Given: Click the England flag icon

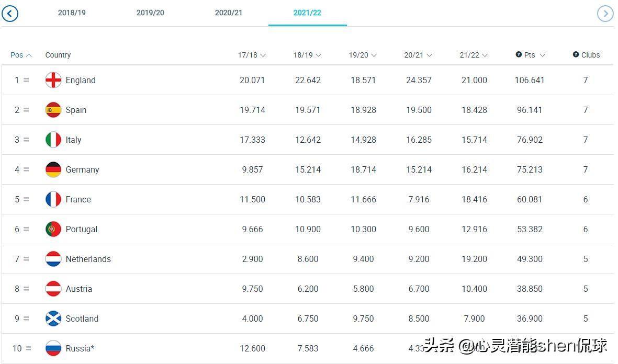Looking at the screenshot, I should 53,80.
